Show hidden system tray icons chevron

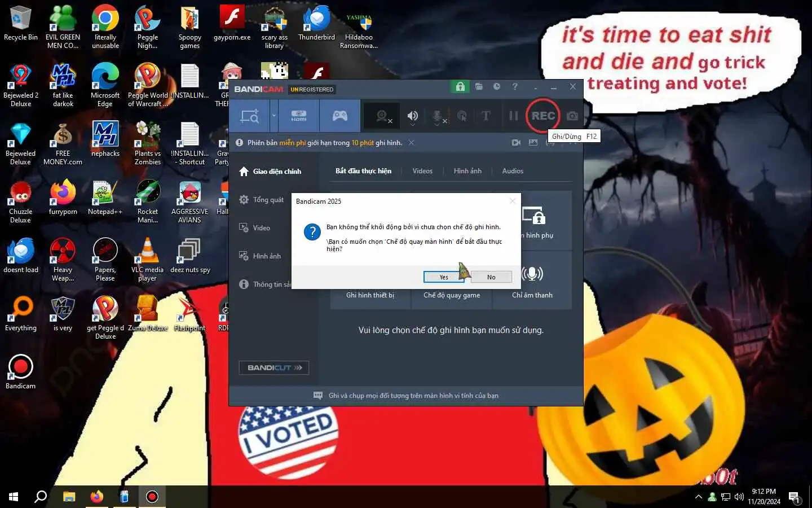699,497
